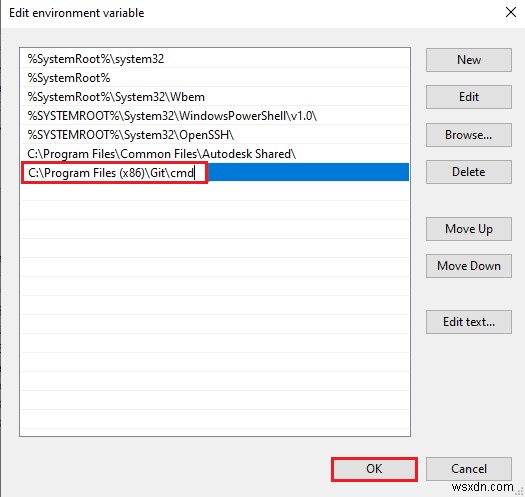Move the entry with Move Up
This screenshot has width=525, height=497.
pos(468,229)
